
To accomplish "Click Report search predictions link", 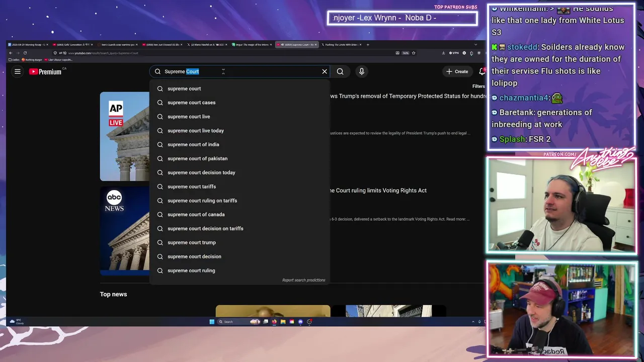I will 303,280.
